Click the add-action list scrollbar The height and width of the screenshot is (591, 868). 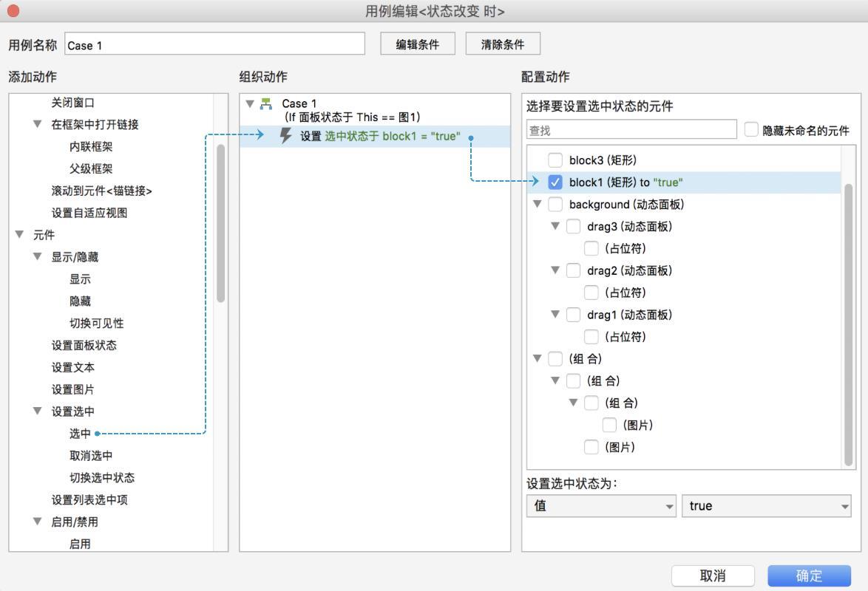[x=221, y=223]
